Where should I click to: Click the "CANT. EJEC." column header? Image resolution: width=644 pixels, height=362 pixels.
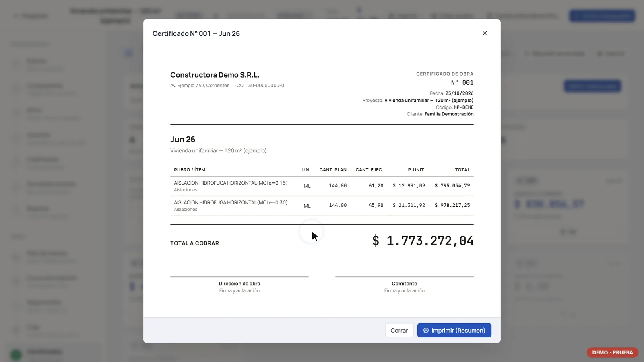(x=369, y=170)
